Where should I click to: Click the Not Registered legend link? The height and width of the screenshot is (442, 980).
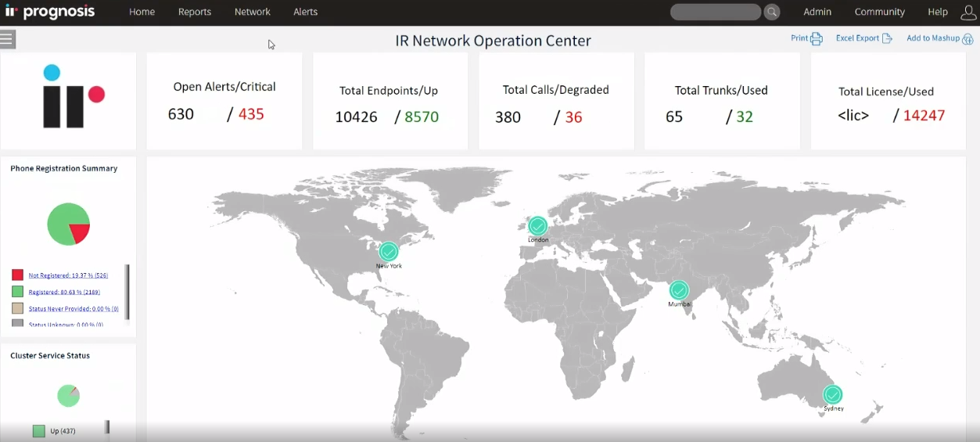click(68, 275)
